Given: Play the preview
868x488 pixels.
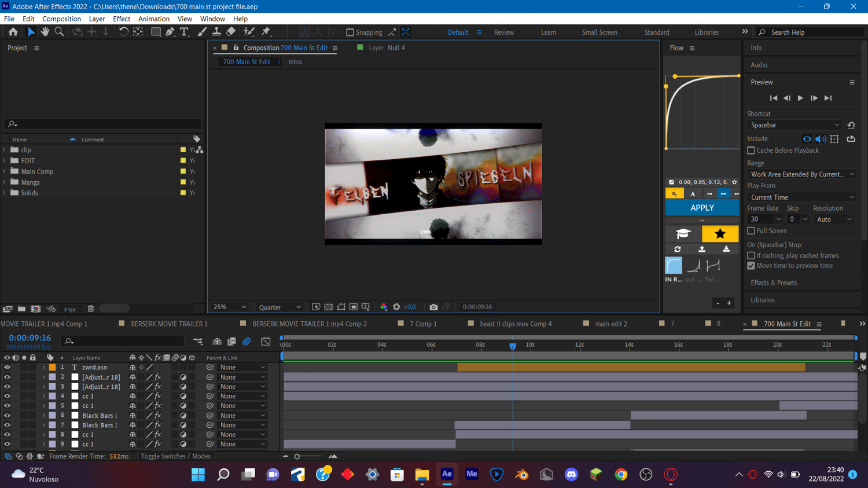Looking at the screenshot, I should (800, 98).
